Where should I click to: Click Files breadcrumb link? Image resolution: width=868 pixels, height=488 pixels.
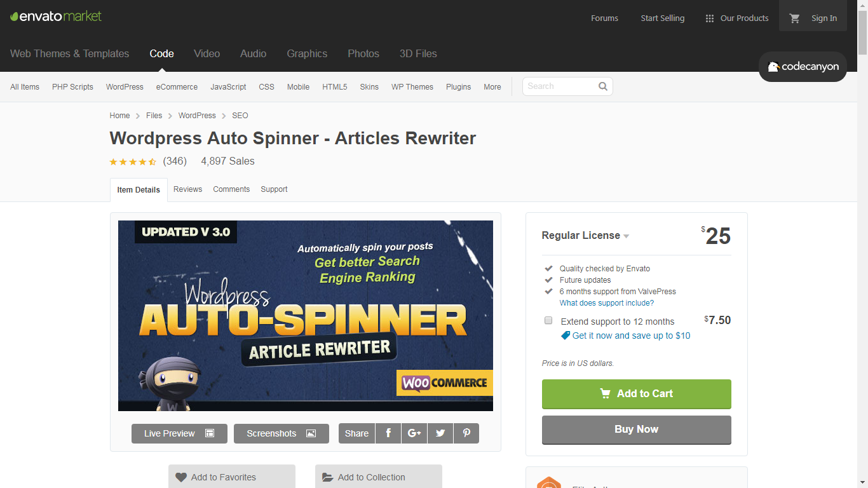154,116
